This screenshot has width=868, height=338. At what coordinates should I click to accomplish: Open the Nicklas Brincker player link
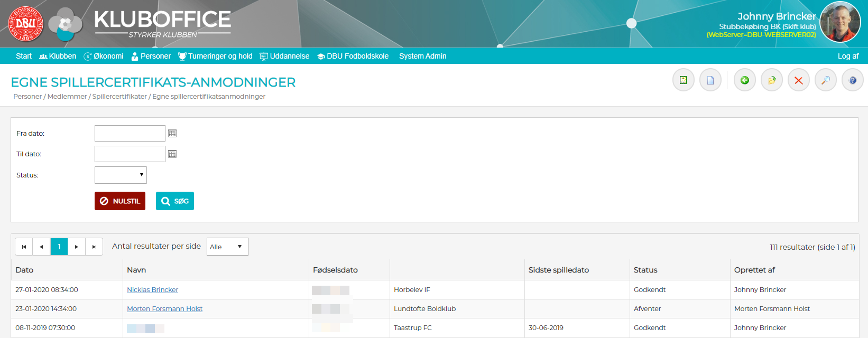[152, 290]
